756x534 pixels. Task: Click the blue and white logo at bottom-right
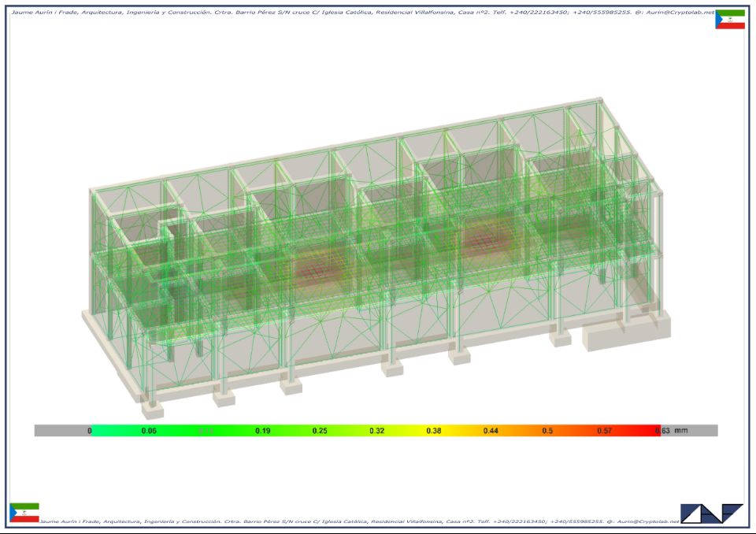pos(712,513)
